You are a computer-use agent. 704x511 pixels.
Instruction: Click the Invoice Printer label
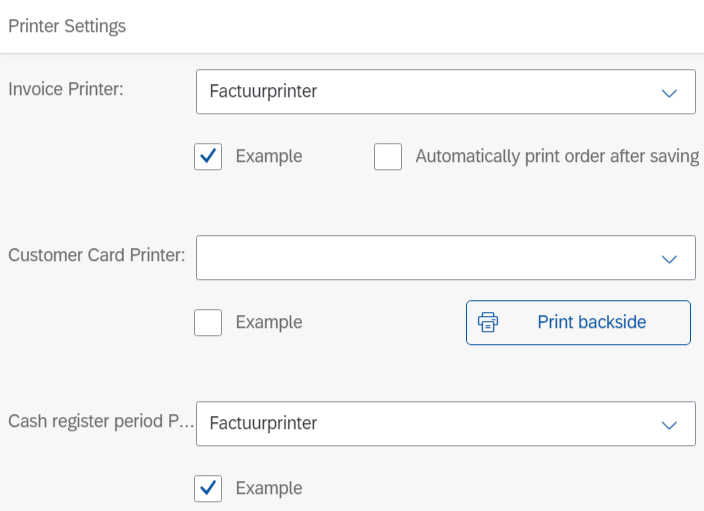(66, 89)
